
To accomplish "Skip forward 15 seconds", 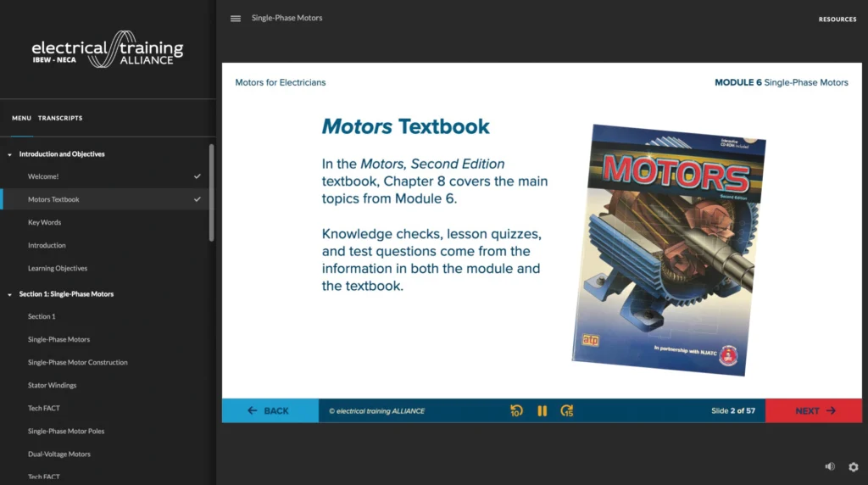I will coord(567,411).
